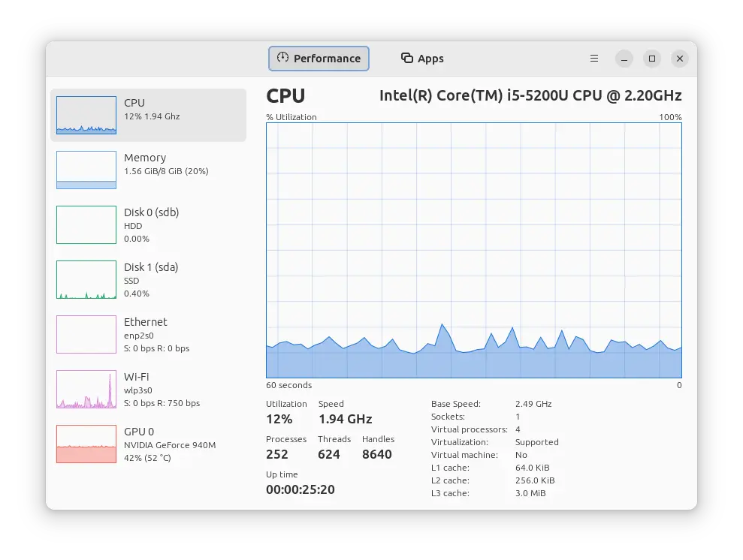Click the clock icon in the Performance tab
The height and width of the screenshot is (560, 743).
pyautogui.click(x=282, y=58)
